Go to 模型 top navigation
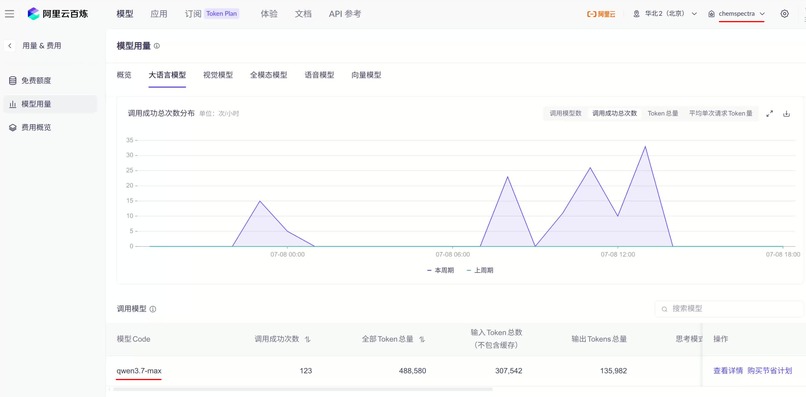This screenshot has width=806, height=397. pyautogui.click(x=125, y=14)
